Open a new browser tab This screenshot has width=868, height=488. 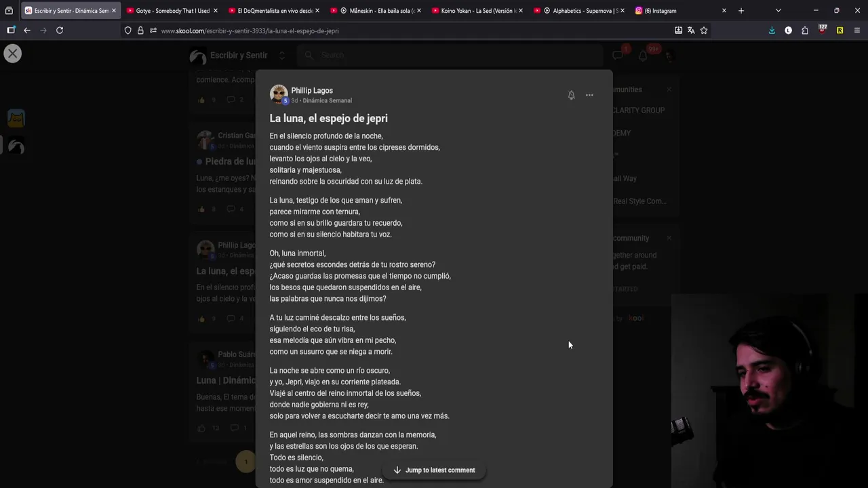[x=741, y=11]
